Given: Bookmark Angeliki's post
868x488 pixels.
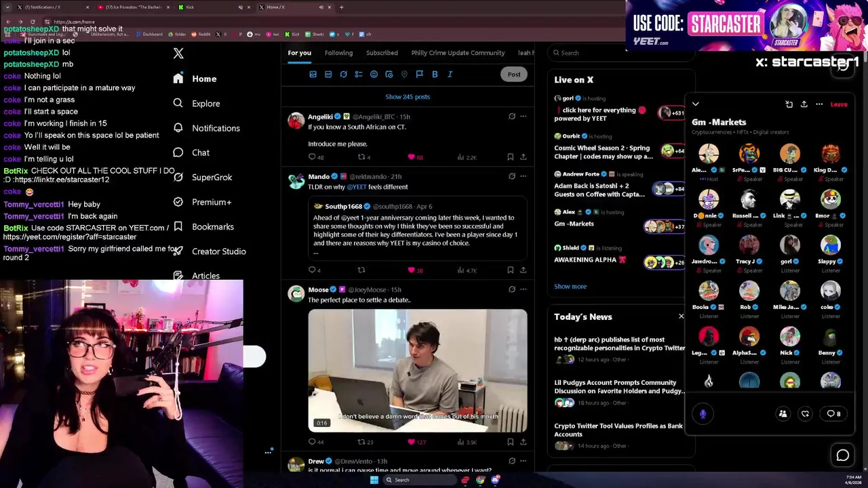Looking at the screenshot, I should coord(510,157).
